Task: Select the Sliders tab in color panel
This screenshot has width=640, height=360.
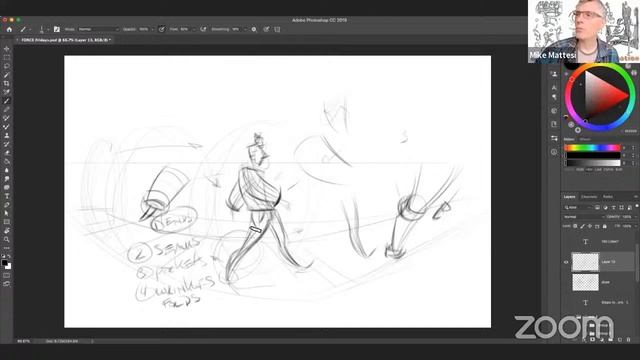Action: click(x=569, y=139)
